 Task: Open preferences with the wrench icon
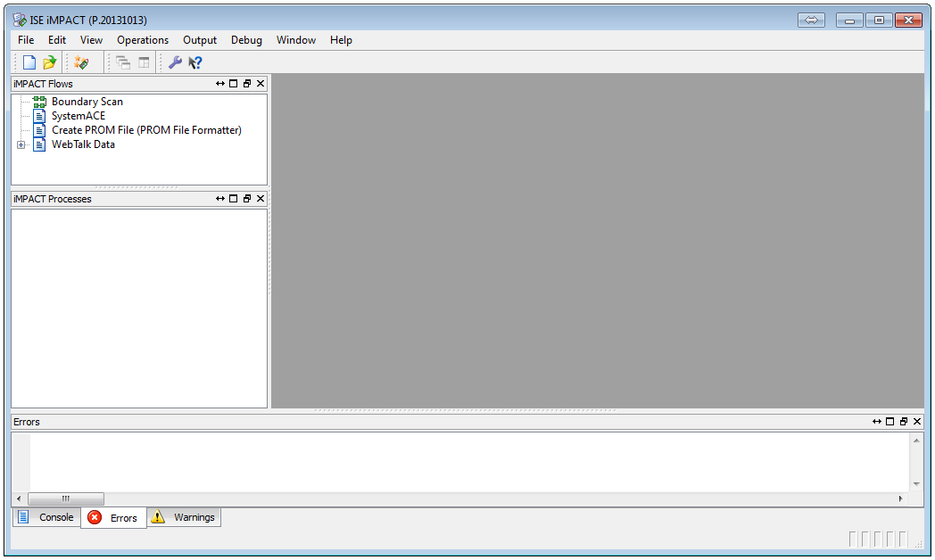point(175,62)
